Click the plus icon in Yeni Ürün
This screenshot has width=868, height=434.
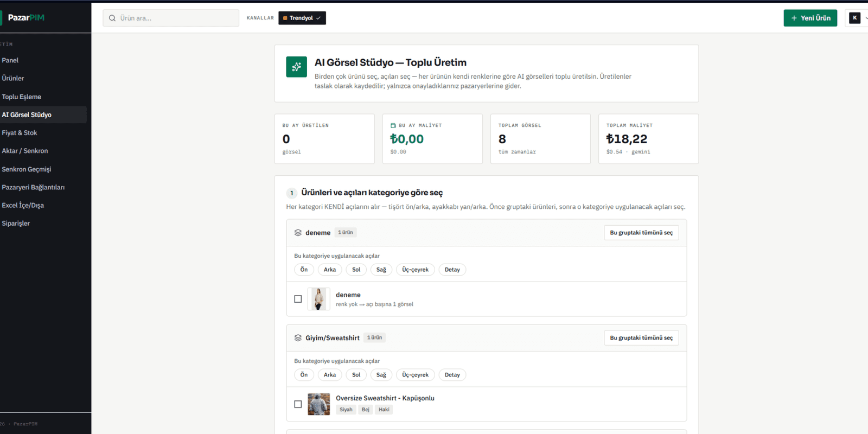point(794,18)
